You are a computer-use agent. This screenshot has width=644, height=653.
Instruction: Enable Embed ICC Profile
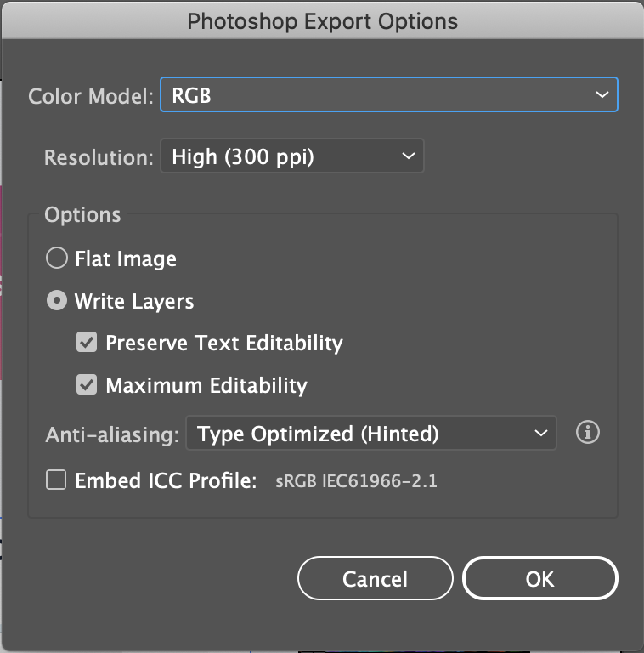point(56,480)
